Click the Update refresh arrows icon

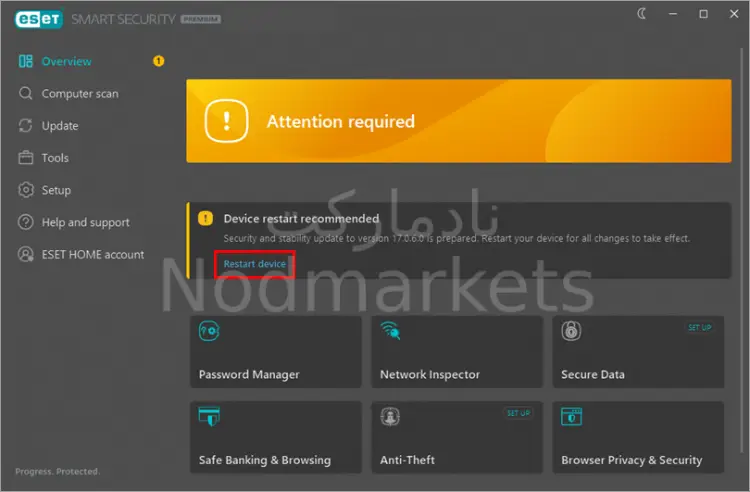[x=25, y=125]
